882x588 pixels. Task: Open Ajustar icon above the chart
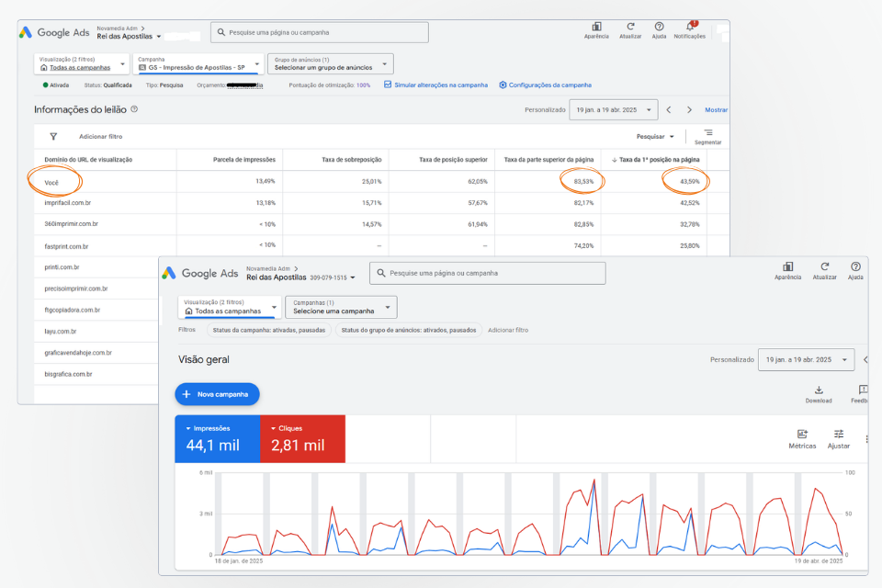click(x=839, y=434)
